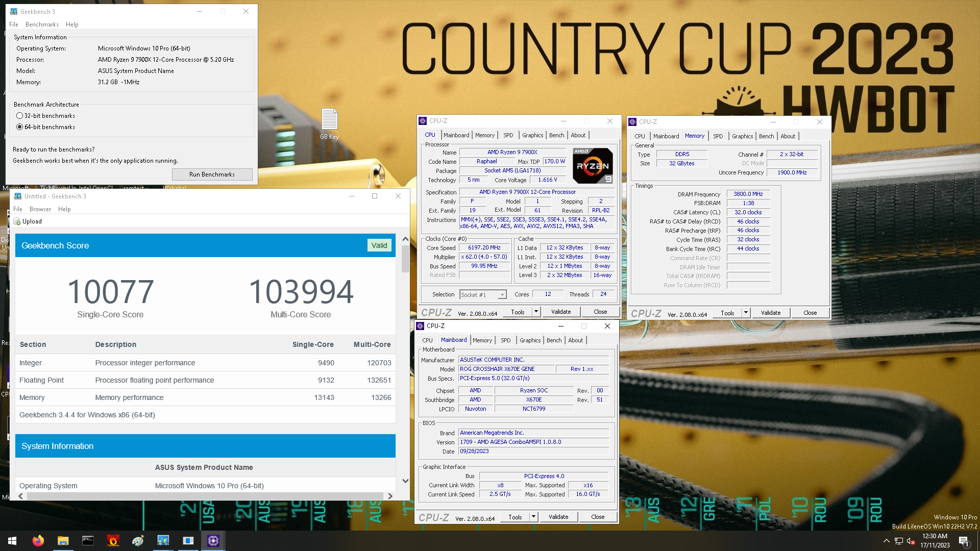The width and height of the screenshot is (980, 551).
Task: Open Command Prompt taskbar icon
Action: [88, 541]
